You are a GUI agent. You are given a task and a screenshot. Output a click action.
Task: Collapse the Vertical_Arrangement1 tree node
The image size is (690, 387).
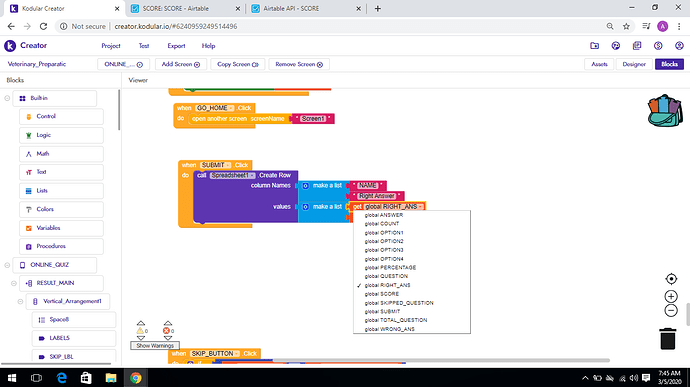(20, 302)
